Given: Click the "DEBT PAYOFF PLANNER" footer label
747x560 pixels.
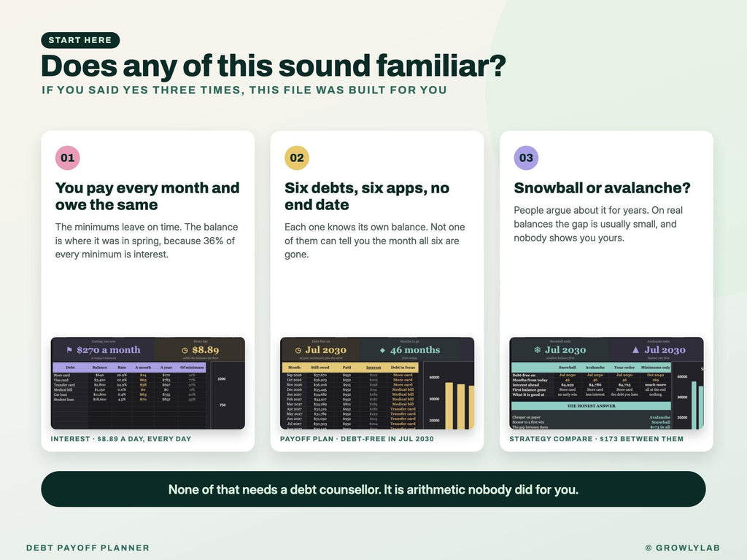Looking at the screenshot, I should pos(88,548).
